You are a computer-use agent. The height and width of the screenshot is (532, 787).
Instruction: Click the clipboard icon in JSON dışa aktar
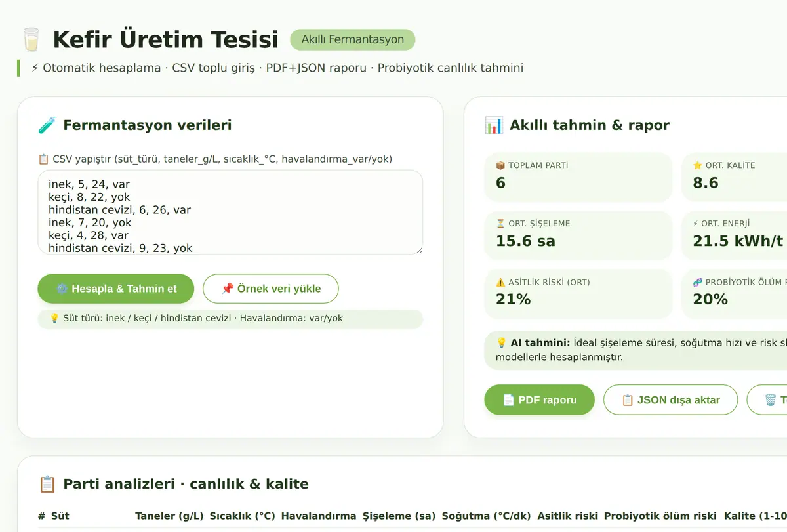click(628, 400)
